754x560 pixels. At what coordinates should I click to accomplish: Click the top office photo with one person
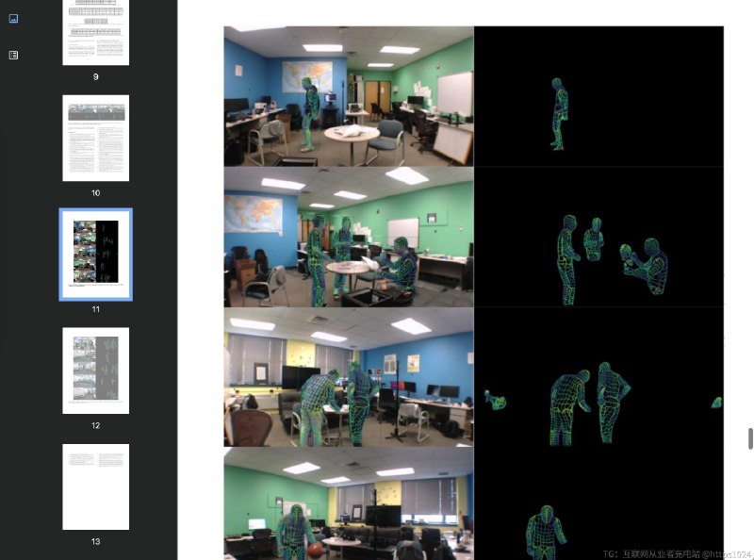[x=349, y=96]
